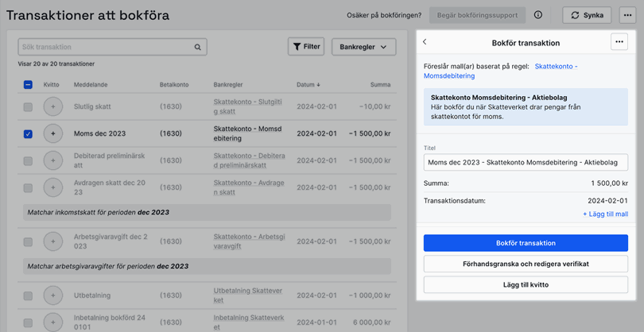
Task: Open the Bankregler dropdown
Action: pos(363,48)
